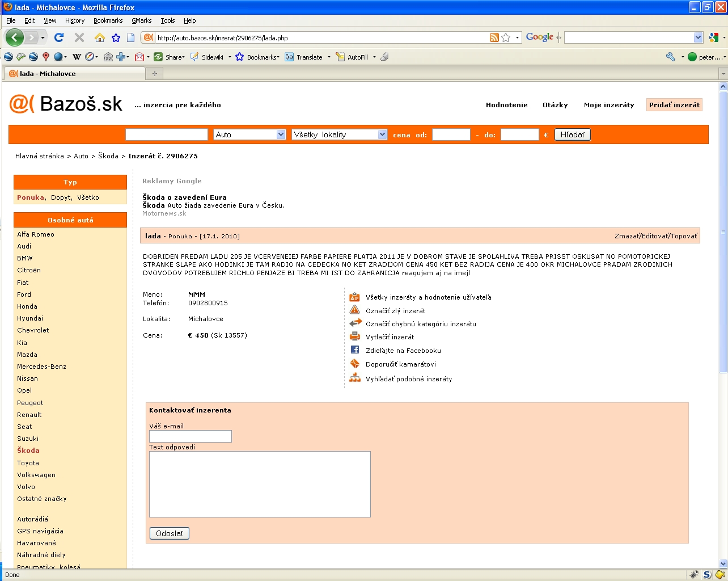The width and height of the screenshot is (728, 581).
Task: Click the Text odpovedi text area
Action: point(260,484)
